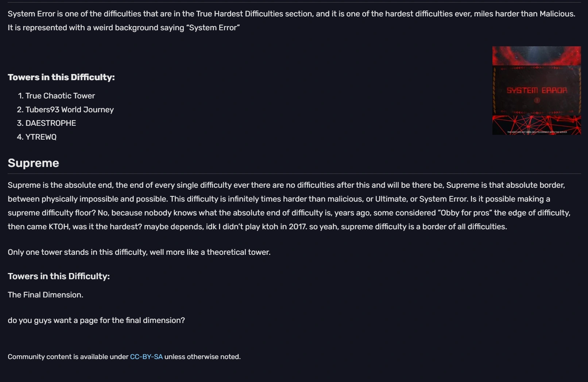Click the "then came KTOH" line
588x382 pixels.
257,227
